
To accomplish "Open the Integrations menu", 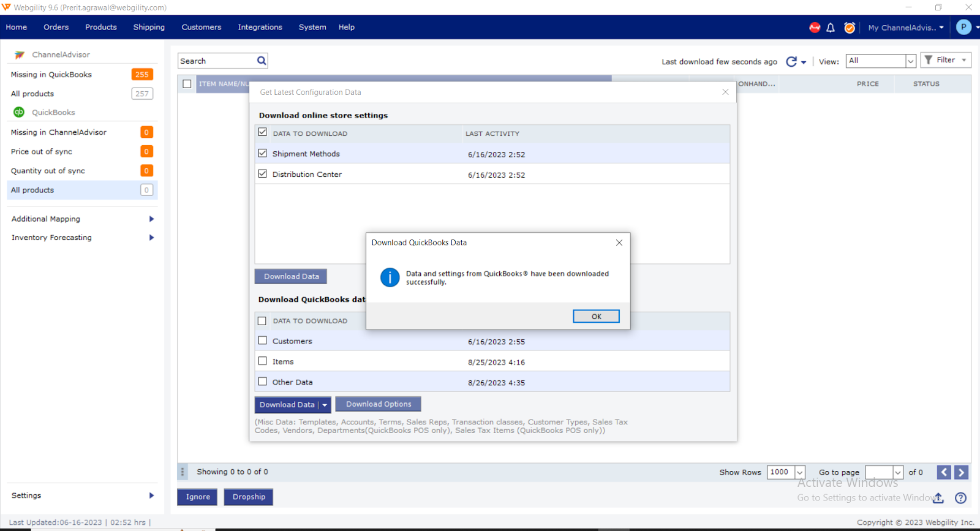I will pos(260,27).
